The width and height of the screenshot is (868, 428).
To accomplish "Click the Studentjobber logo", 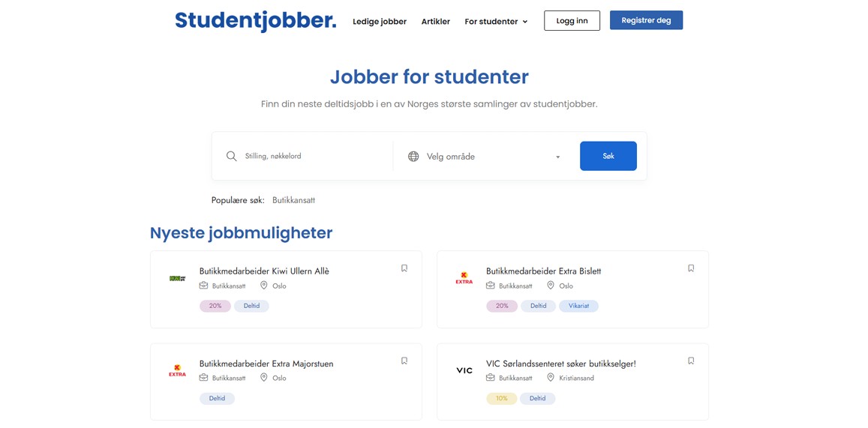I will point(255,21).
